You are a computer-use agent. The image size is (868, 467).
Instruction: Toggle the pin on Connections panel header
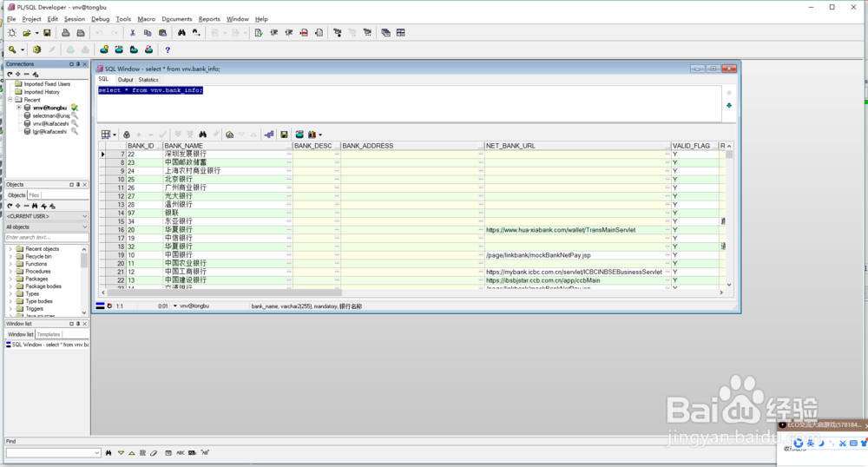[x=78, y=64]
